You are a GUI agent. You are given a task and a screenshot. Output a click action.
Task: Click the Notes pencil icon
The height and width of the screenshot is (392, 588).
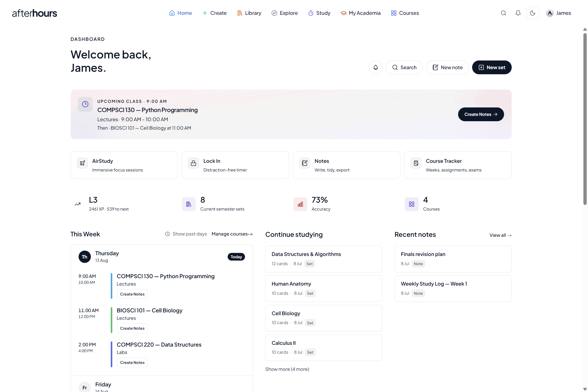click(x=305, y=163)
